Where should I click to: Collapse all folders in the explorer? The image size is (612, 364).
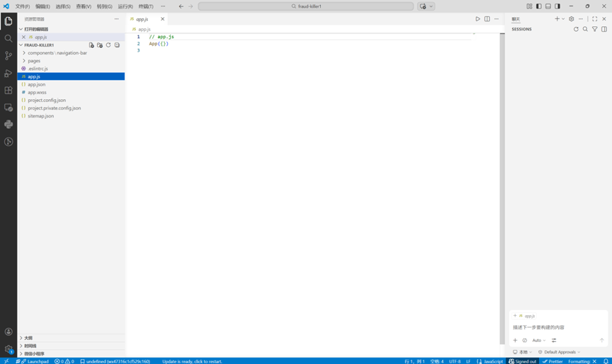[x=117, y=45]
